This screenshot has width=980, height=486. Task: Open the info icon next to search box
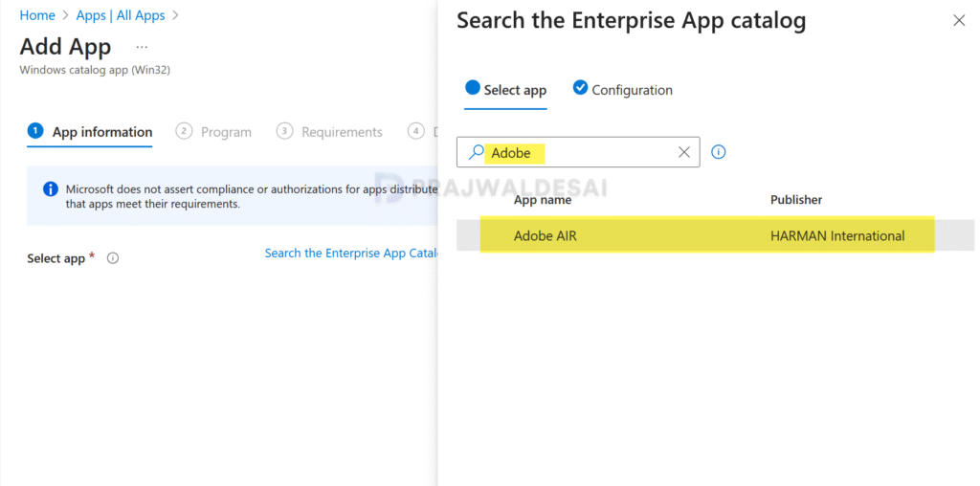(719, 152)
